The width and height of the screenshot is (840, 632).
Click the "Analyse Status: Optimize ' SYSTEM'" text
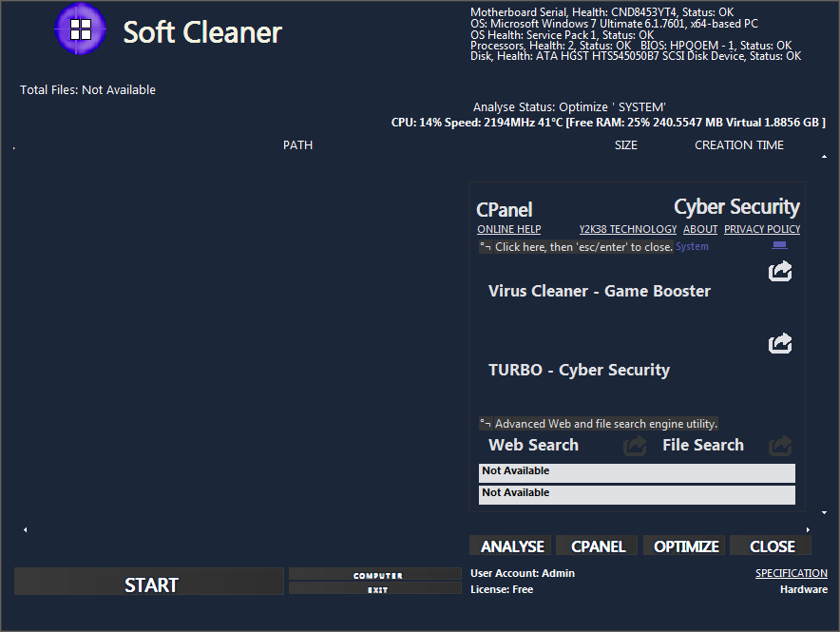click(x=569, y=107)
